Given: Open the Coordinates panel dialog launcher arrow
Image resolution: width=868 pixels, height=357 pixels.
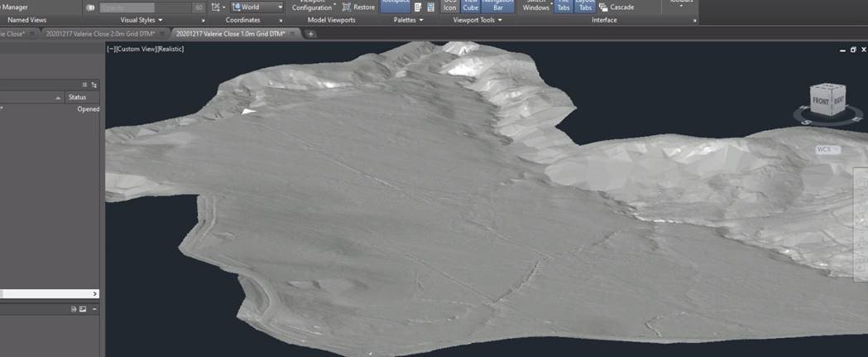Looking at the screenshot, I should click(281, 21).
